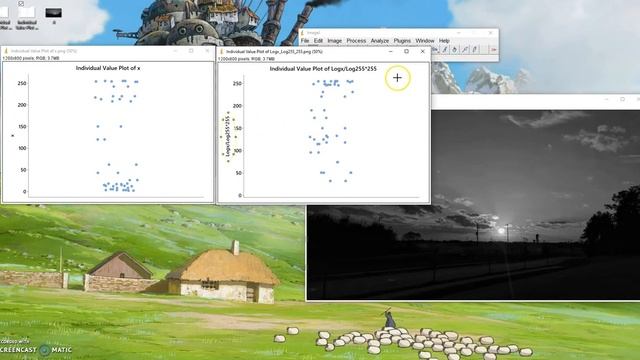Click the y-axis label 'Logx/Log255*255'
This screenshot has height=360, width=640.
[x=228, y=137]
